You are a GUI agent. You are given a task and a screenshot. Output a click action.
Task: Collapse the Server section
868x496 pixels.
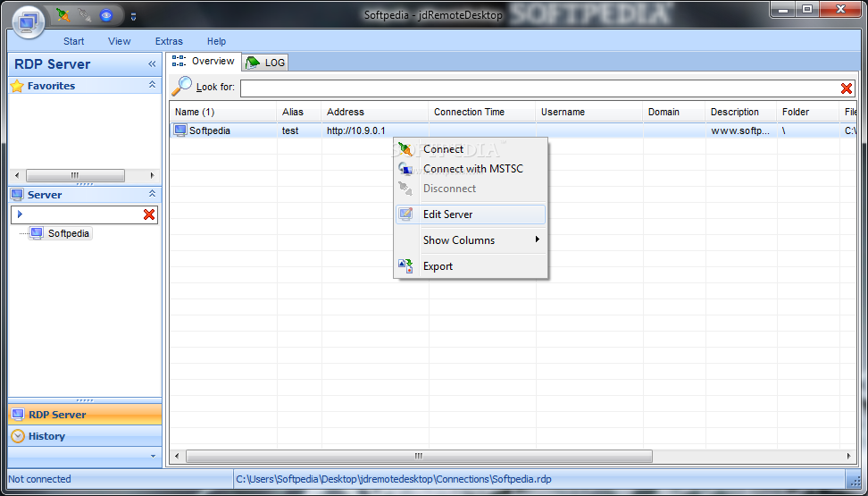coord(152,194)
